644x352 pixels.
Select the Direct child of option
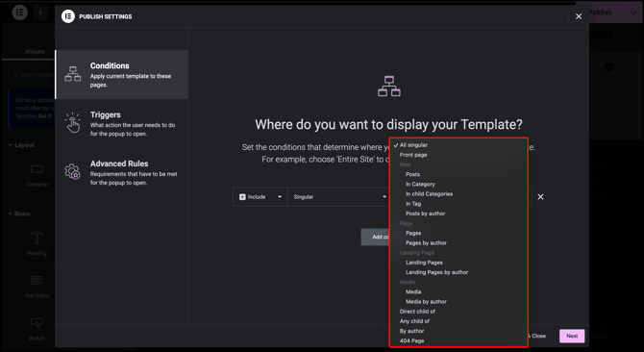[417, 312]
